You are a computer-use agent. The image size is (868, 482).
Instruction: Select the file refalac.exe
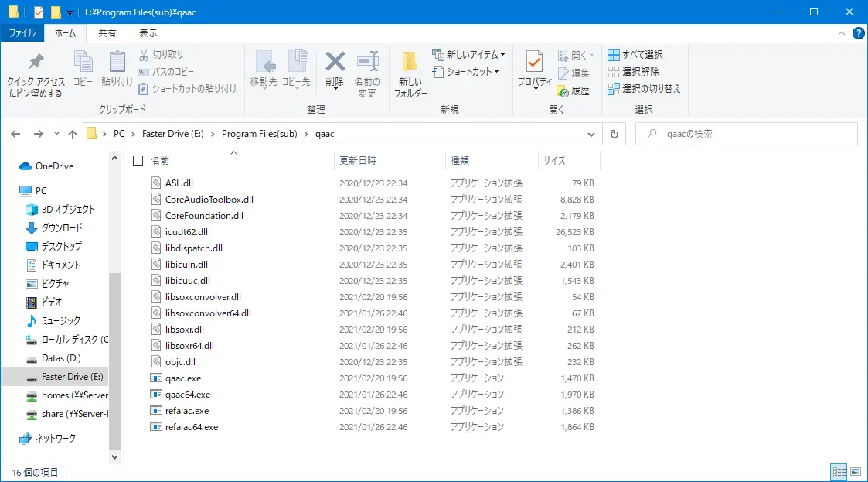[186, 411]
